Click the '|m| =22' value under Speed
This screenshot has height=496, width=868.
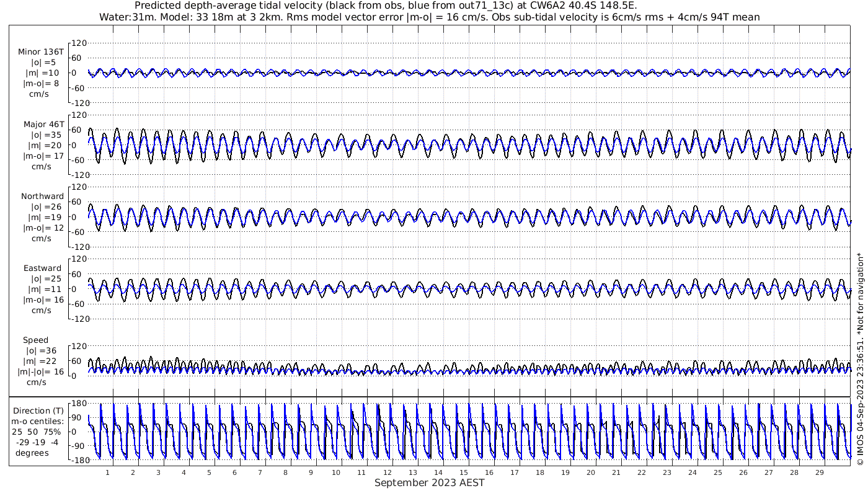point(41,361)
